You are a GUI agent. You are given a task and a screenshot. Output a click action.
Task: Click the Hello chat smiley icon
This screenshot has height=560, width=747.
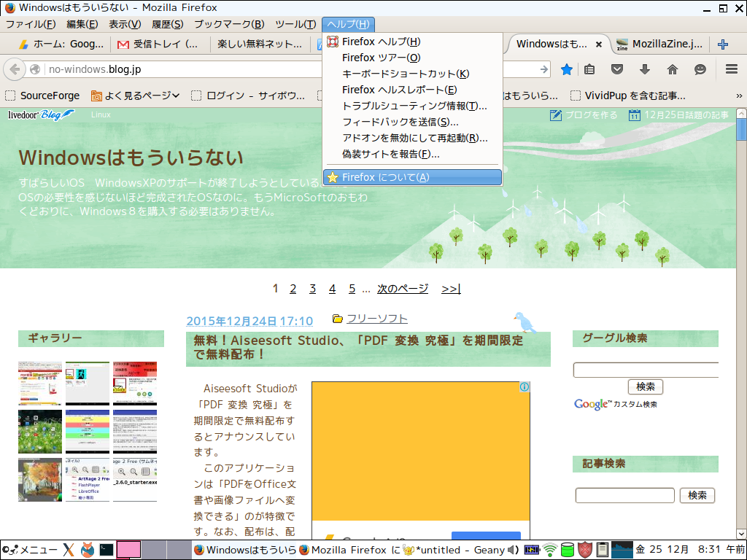(x=700, y=69)
